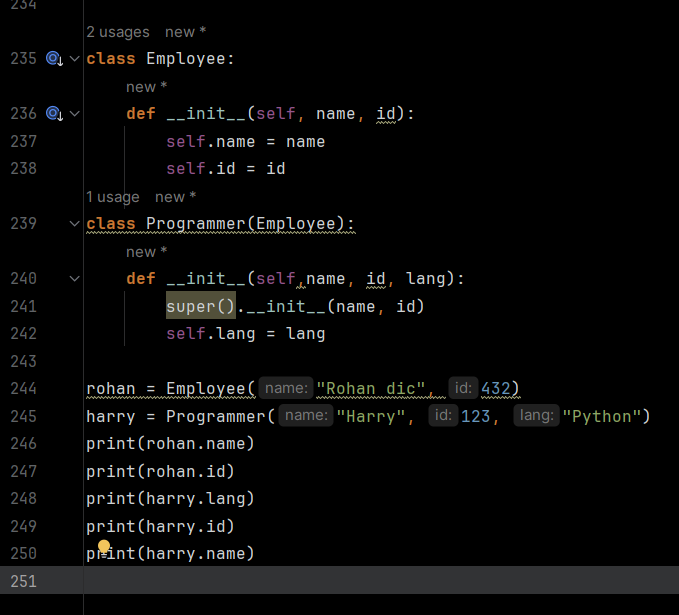Open the '1 usage' hint above Programmer
The image size is (679, 615).
coord(113,197)
